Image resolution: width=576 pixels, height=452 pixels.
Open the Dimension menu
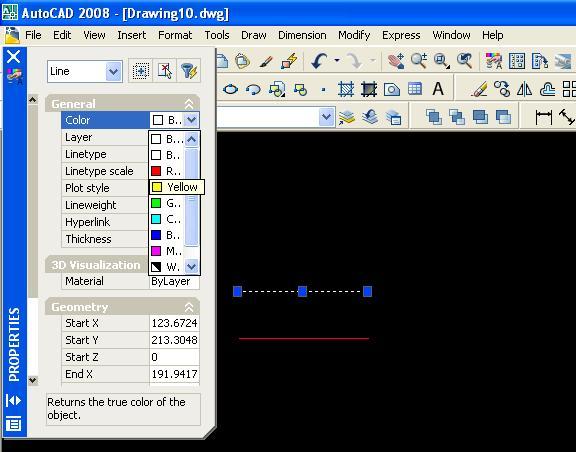click(302, 35)
